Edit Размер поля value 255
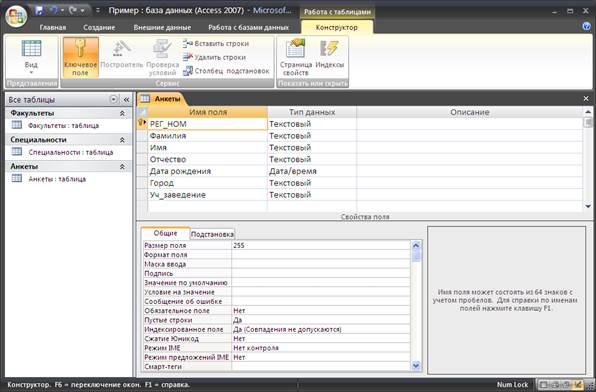This screenshot has width=596, height=392. [x=321, y=245]
